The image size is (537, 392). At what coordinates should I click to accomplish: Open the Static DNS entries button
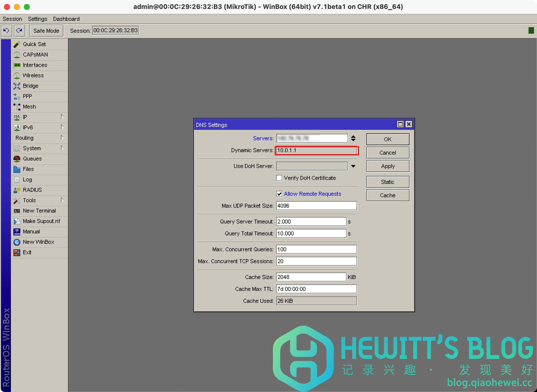point(388,182)
